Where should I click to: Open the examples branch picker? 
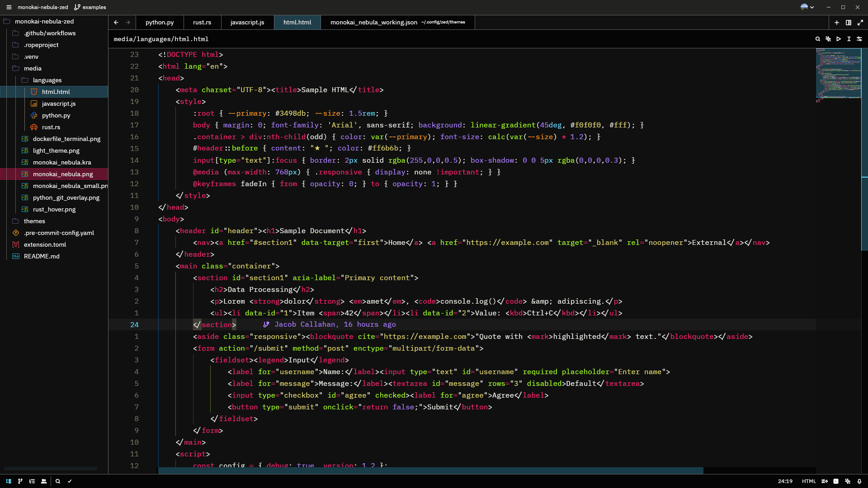90,7
